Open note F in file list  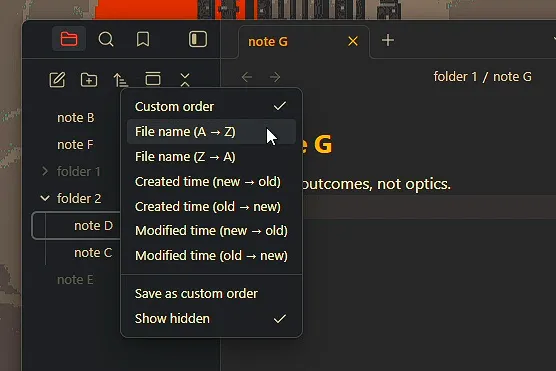75,145
